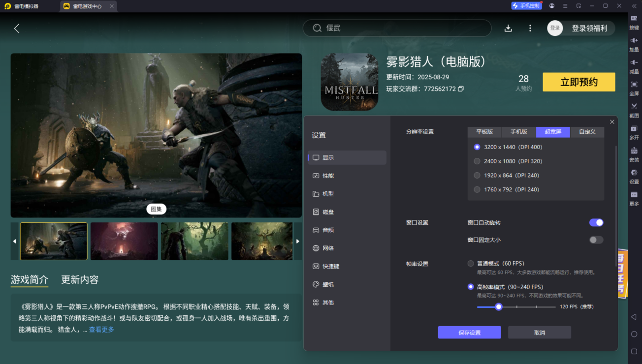The image size is (642, 364).
Task: Switch to the 手机版 resolution tab
Action: 519,132
